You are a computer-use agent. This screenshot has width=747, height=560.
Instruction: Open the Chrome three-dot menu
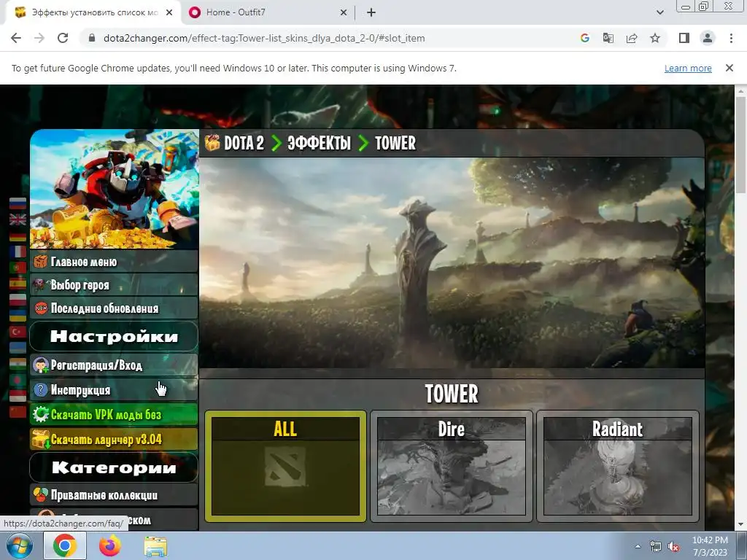731,38
